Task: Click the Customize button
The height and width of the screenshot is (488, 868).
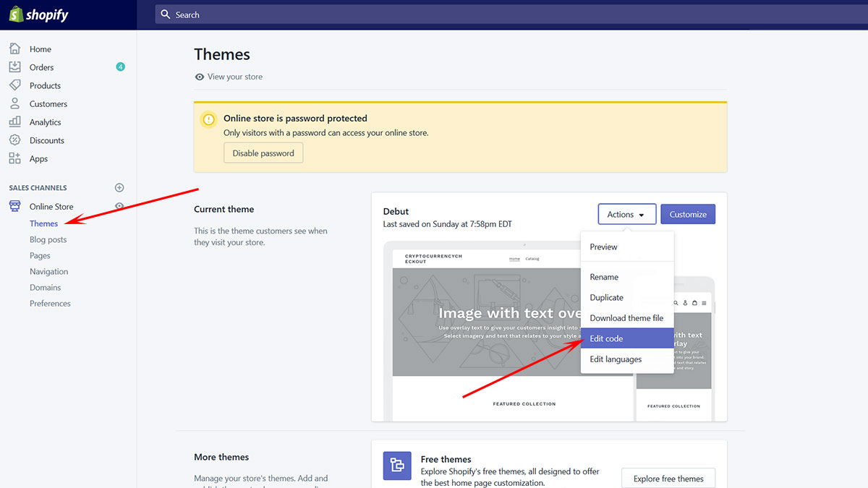Action: (688, 214)
